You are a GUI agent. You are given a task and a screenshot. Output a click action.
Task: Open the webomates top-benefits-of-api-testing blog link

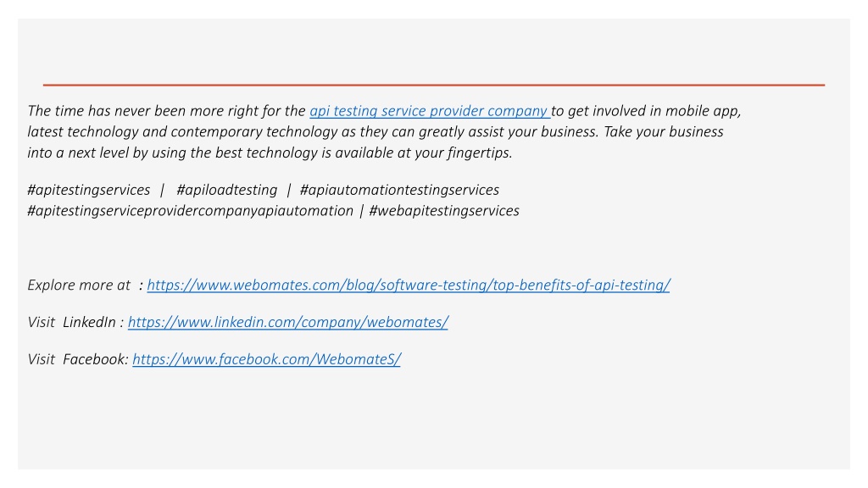409,286
